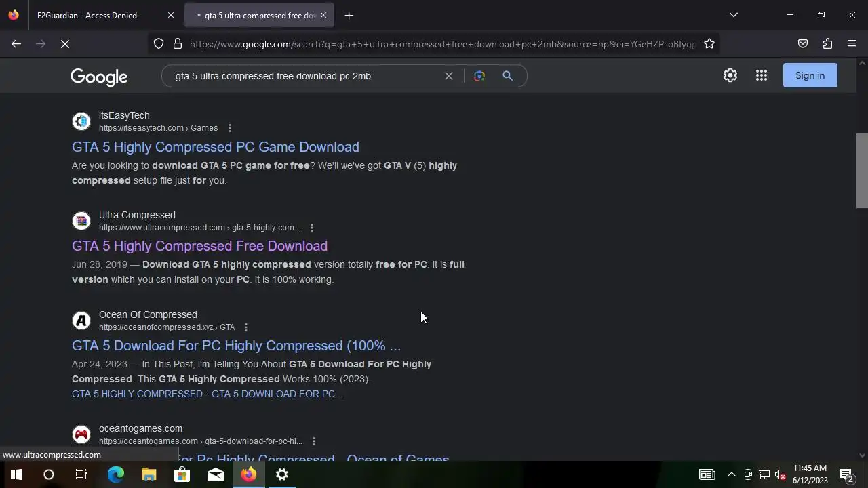
Task: Open more options for oceantogames.com result
Action: [x=313, y=441]
